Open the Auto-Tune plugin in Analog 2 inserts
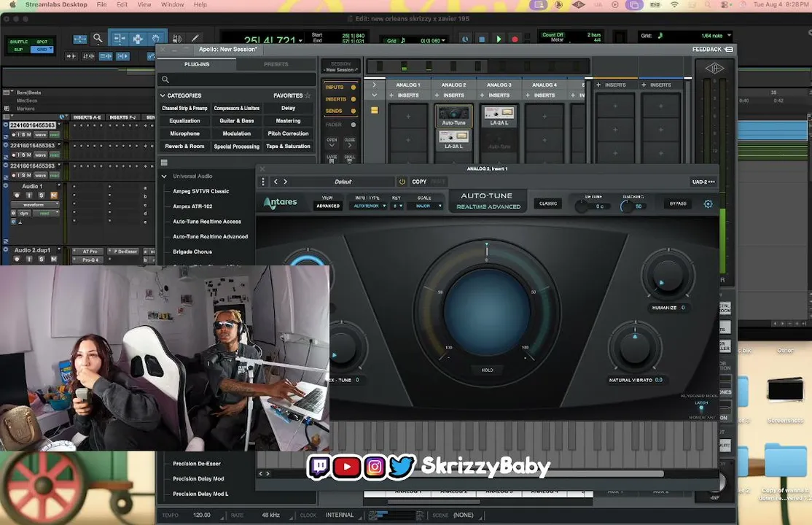The height and width of the screenshot is (525, 812). click(x=453, y=115)
